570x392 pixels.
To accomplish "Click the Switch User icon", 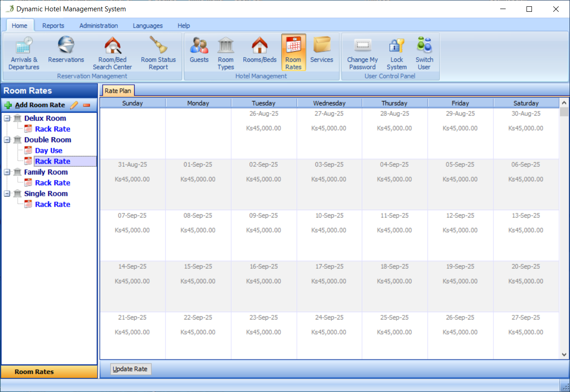I will coord(424,52).
